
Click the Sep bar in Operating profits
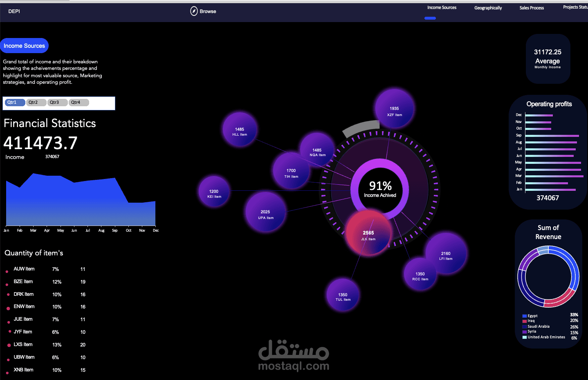click(552, 135)
